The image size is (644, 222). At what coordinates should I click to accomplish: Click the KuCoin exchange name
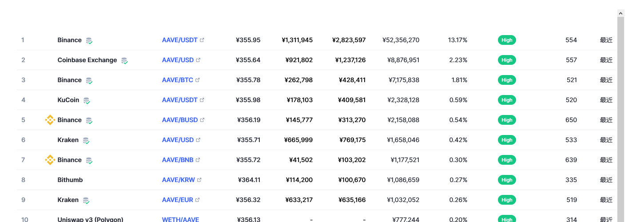pyautogui.click(x=68, y=100)
